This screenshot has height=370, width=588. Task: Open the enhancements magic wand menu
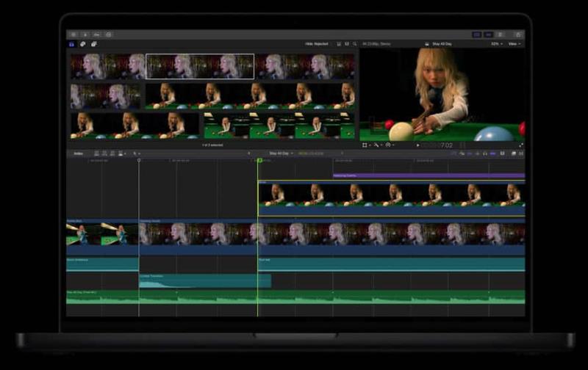[377, 145]
